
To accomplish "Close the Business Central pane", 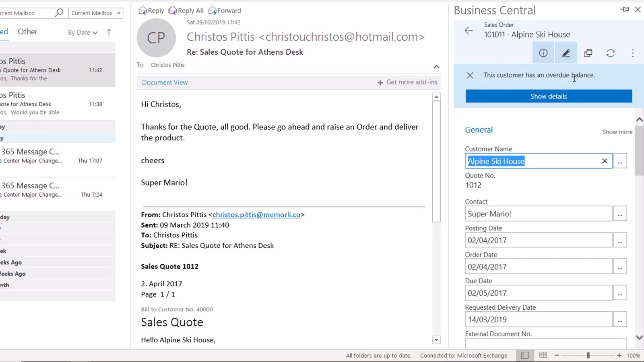I will (638, 9).
